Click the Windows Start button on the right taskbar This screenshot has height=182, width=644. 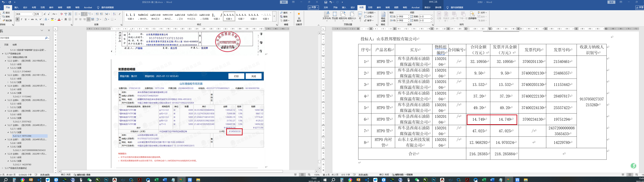point(325,180)
